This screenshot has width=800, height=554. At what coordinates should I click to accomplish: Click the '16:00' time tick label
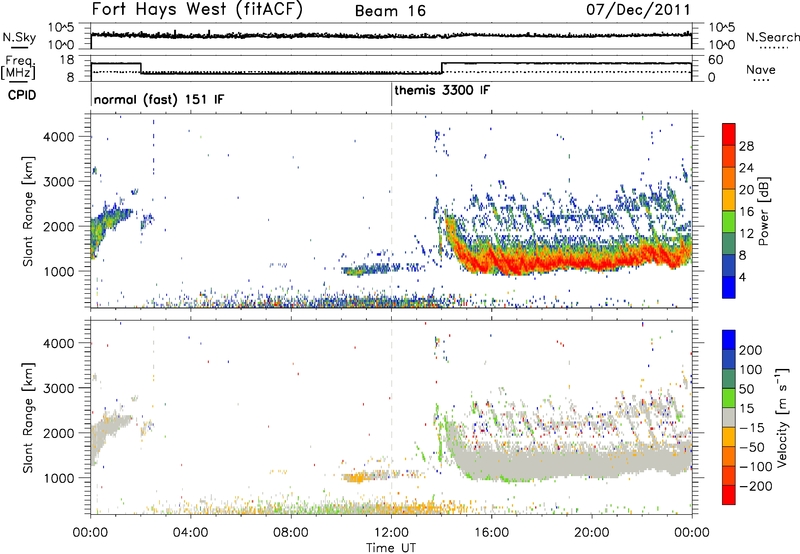pyautogui.click(x=491, y=532)
